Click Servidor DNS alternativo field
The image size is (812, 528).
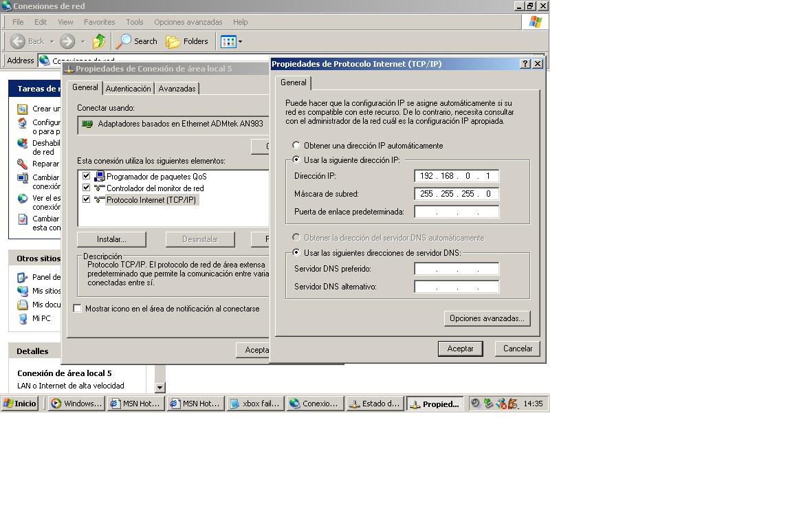click(x=457, y=287)
